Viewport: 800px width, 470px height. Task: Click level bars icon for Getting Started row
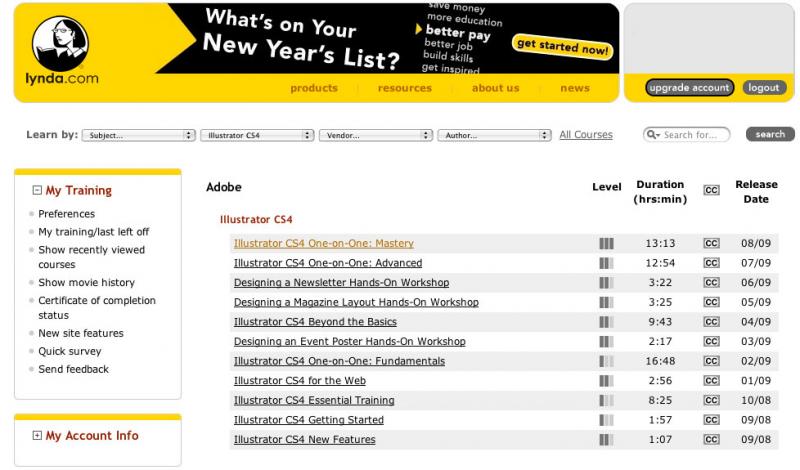606,420
